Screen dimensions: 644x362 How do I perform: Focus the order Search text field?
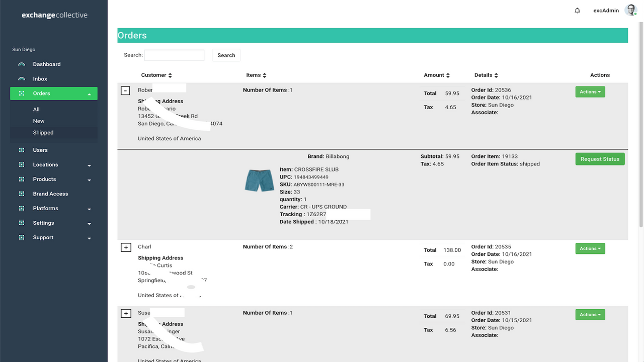pyautogui.click(x=174, y=55)
